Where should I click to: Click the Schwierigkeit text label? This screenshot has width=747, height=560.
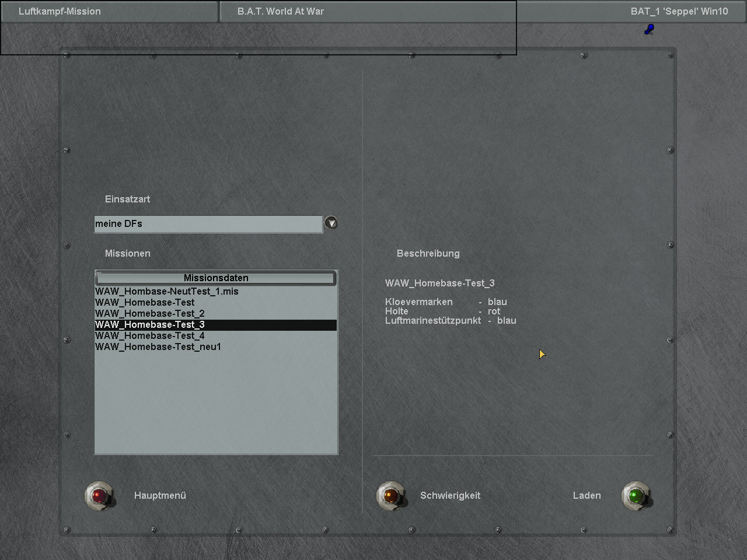pos(450,495)
